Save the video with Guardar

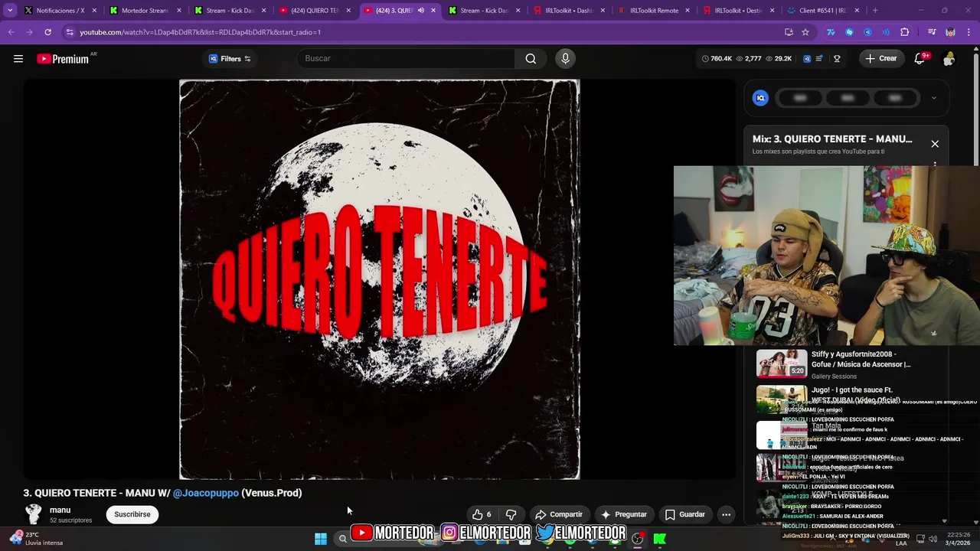pos(685,514)
